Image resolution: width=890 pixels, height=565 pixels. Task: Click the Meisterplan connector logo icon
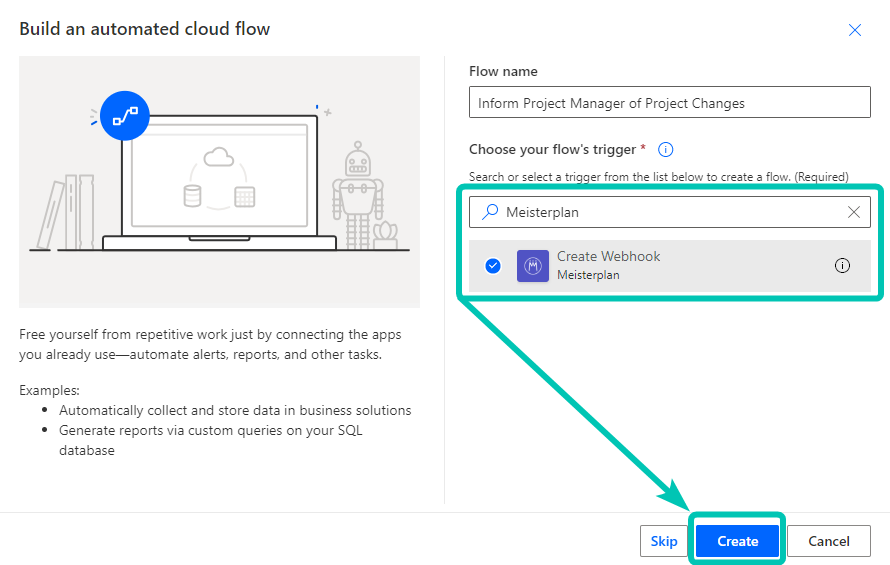pos(532,266)
